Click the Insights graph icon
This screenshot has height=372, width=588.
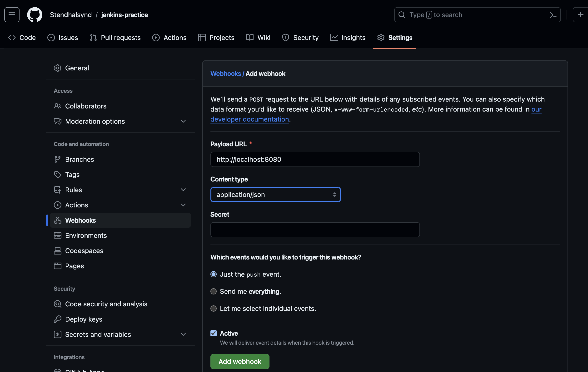(x=334, y=38)
